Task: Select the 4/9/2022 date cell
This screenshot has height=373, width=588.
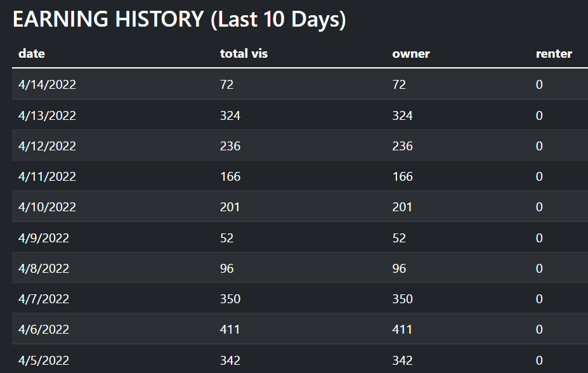Action: coord(44,238)
